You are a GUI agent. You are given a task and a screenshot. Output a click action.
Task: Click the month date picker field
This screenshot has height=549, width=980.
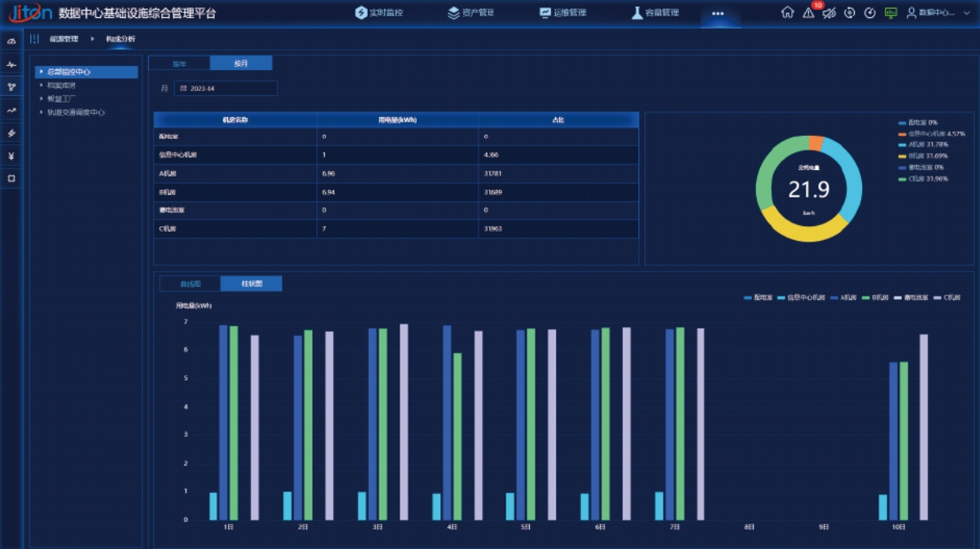pyautogui.click(x=225, y=88)
